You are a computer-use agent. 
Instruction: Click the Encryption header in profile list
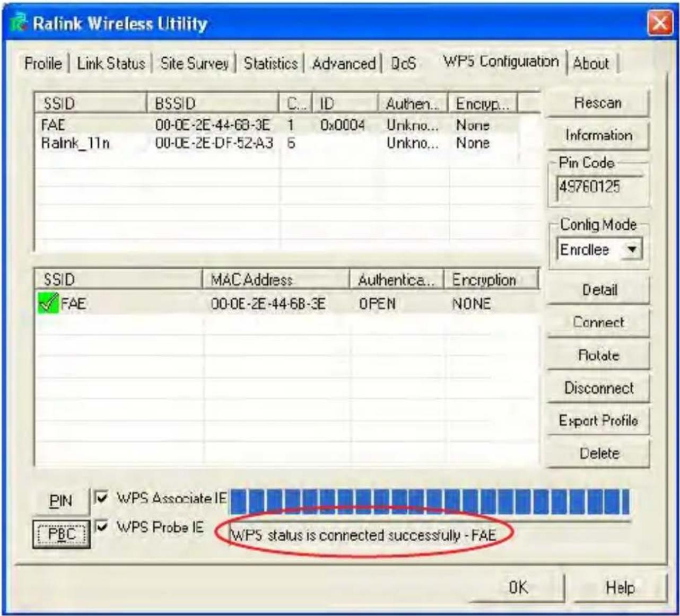tap(491, 279)
